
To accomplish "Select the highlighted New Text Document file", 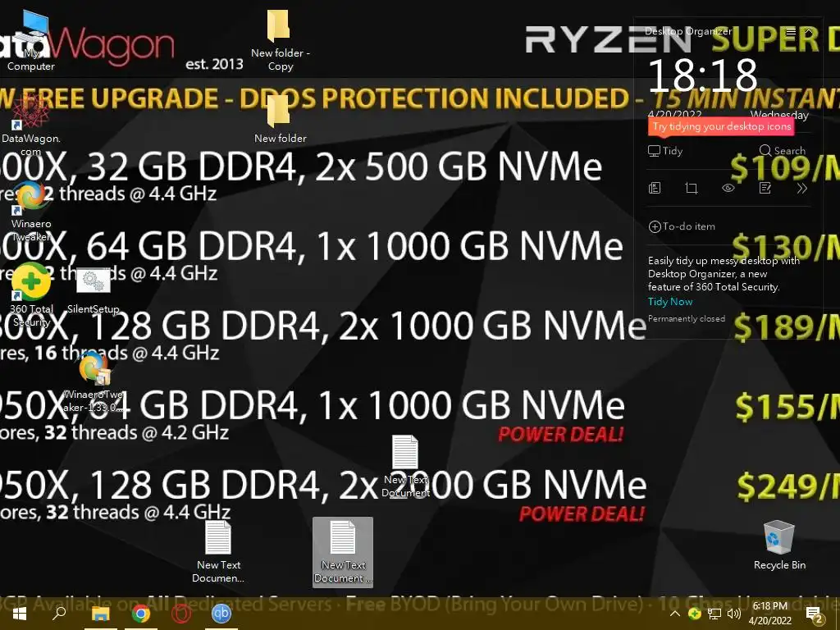I will [343, 552].
